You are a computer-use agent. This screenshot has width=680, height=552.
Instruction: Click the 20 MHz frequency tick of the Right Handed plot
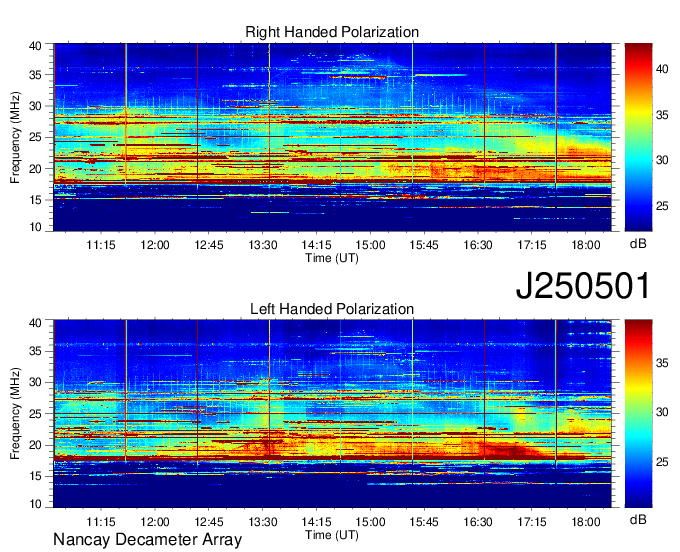(35, 169)
